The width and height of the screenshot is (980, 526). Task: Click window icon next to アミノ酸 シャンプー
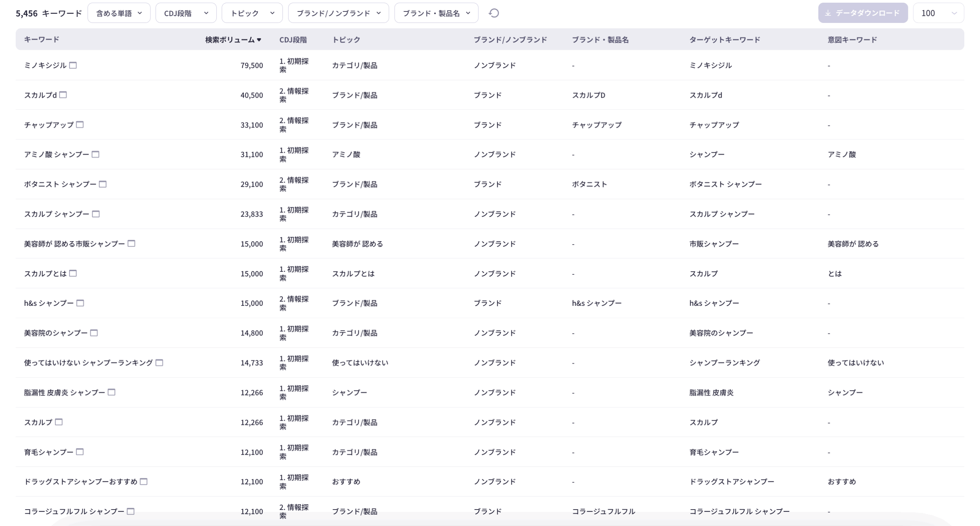coord(95,154)
